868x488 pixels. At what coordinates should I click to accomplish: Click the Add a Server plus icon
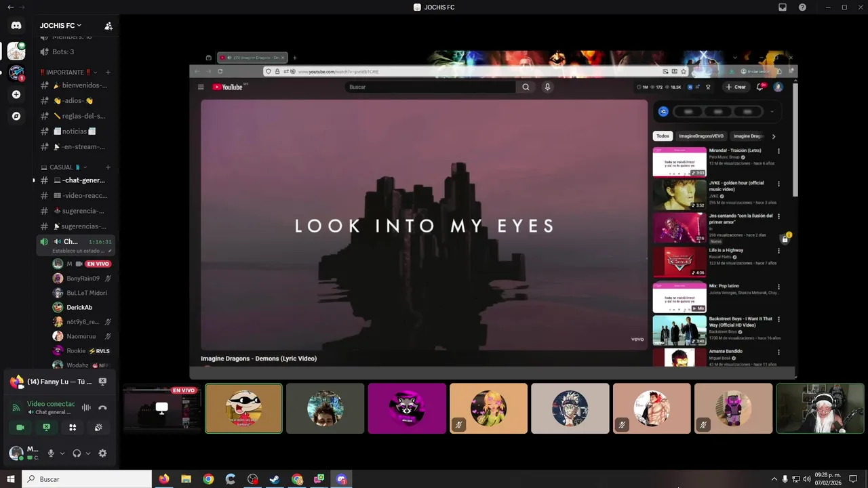point(16,94)
